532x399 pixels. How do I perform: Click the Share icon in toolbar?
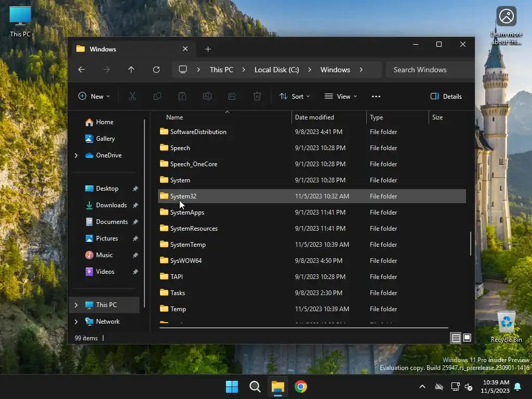232,96
